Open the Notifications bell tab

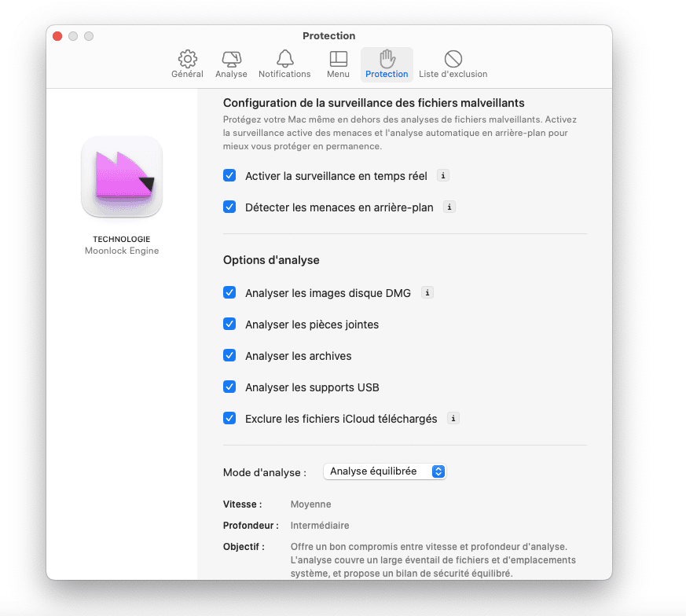(x=284, y=64)
